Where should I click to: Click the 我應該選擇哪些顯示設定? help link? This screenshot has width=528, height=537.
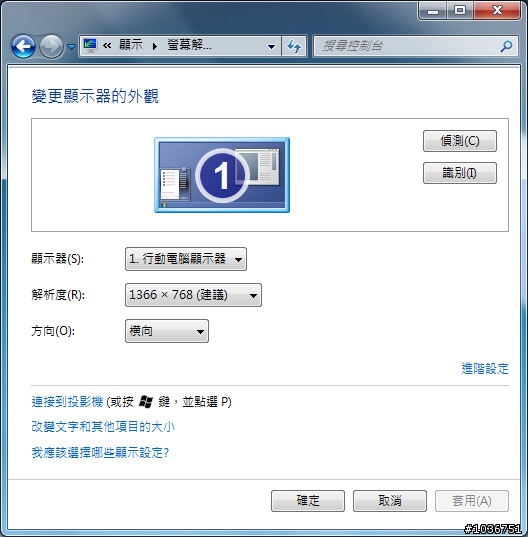100,452
